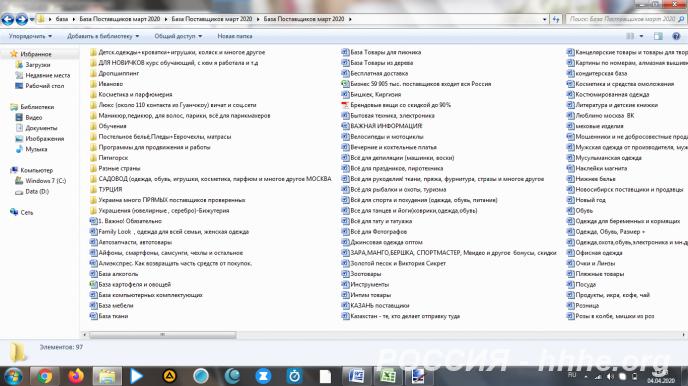Select the file Мусульманская одежда
688x386 pixels.
point(608,158)
